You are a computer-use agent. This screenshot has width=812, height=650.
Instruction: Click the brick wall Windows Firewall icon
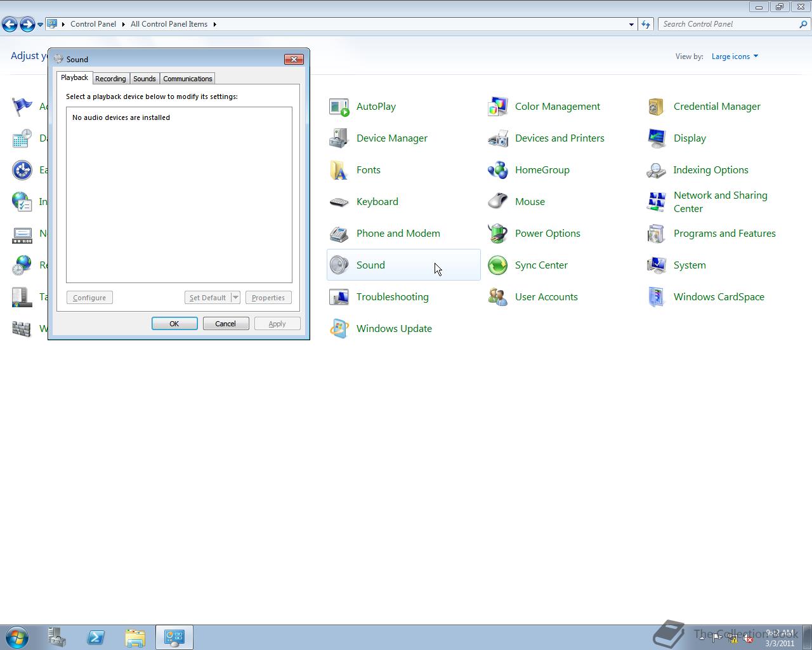click(22, 329)
